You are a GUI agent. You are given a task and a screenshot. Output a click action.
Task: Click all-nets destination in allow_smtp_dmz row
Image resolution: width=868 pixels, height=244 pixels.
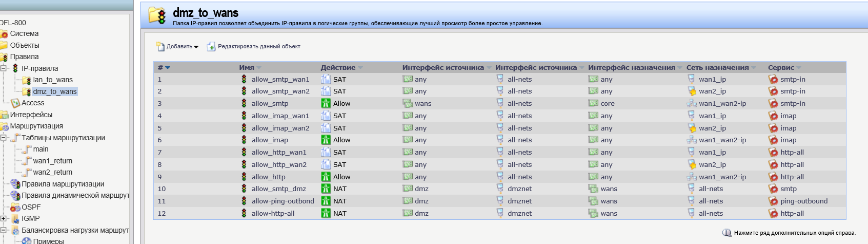pos(711,189)
